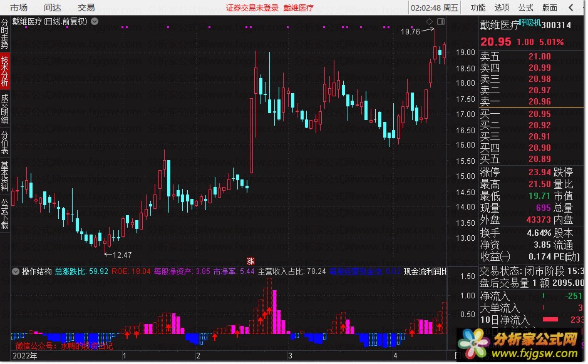
Task: Click 市净率: 5.44 indicator value
Action: click(234, 271)
